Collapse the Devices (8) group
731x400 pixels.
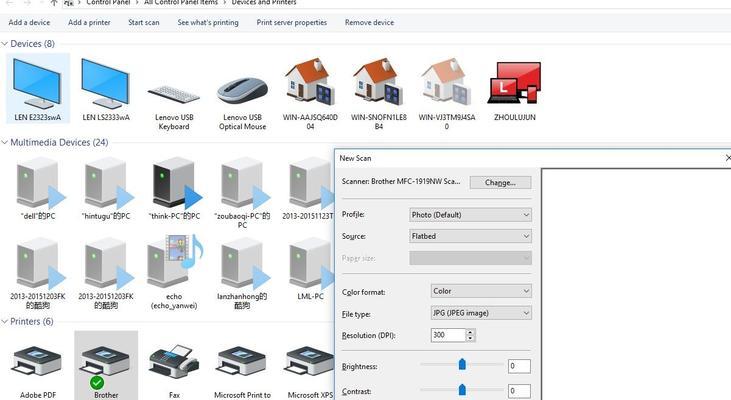4,44
